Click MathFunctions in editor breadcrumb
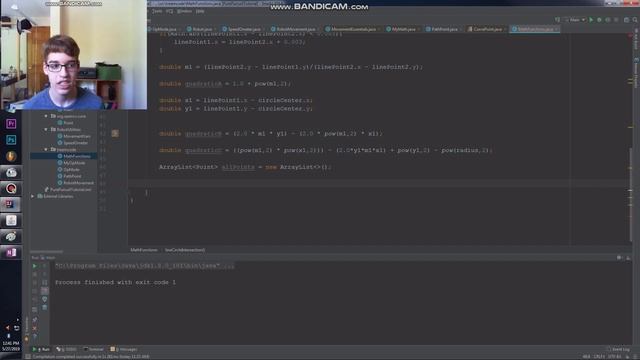The height and width of the screenshot is (360, 640). [x=144, y=250]
